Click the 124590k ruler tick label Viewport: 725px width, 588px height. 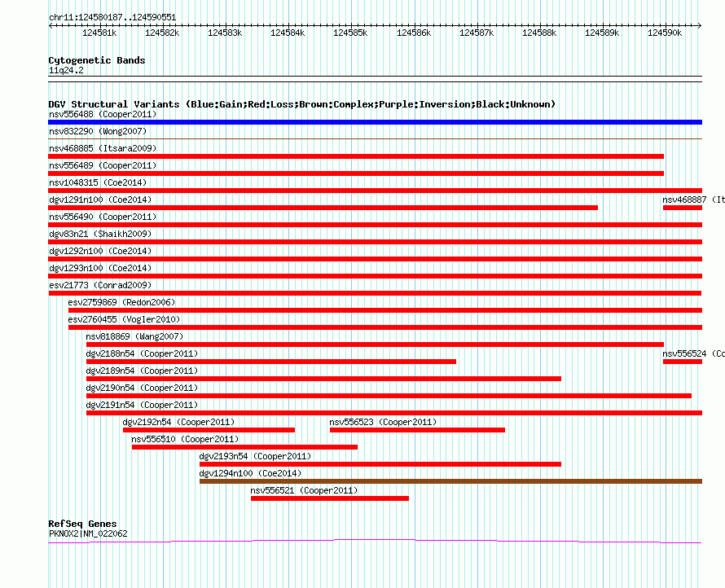pos(665,33)
